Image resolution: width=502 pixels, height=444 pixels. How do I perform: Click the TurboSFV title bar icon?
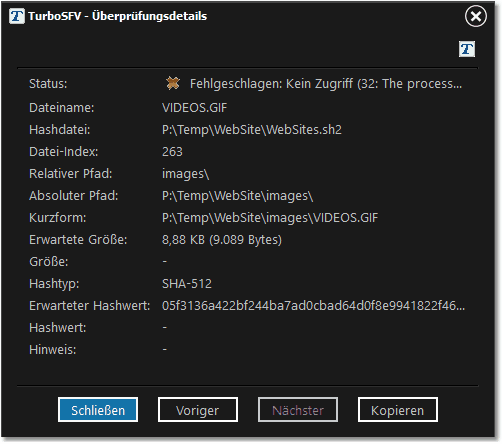(17, 16)
